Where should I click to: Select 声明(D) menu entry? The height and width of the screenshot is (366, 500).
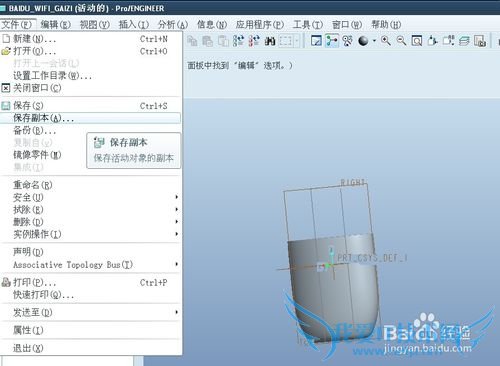point(91,252)
